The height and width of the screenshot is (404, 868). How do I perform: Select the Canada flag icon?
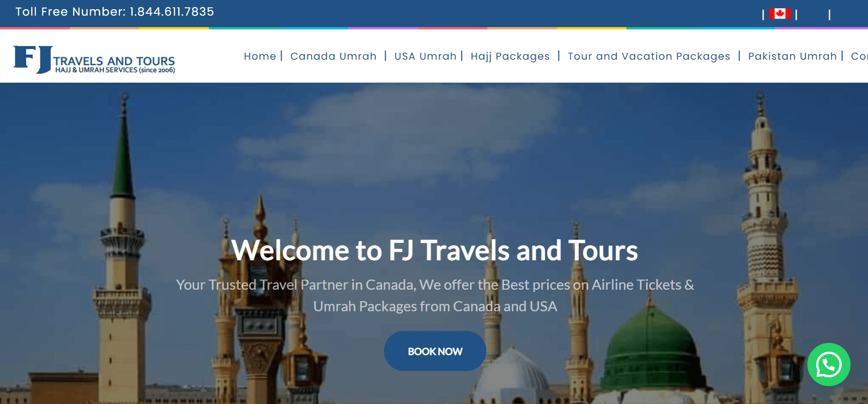tap(779, 14)
